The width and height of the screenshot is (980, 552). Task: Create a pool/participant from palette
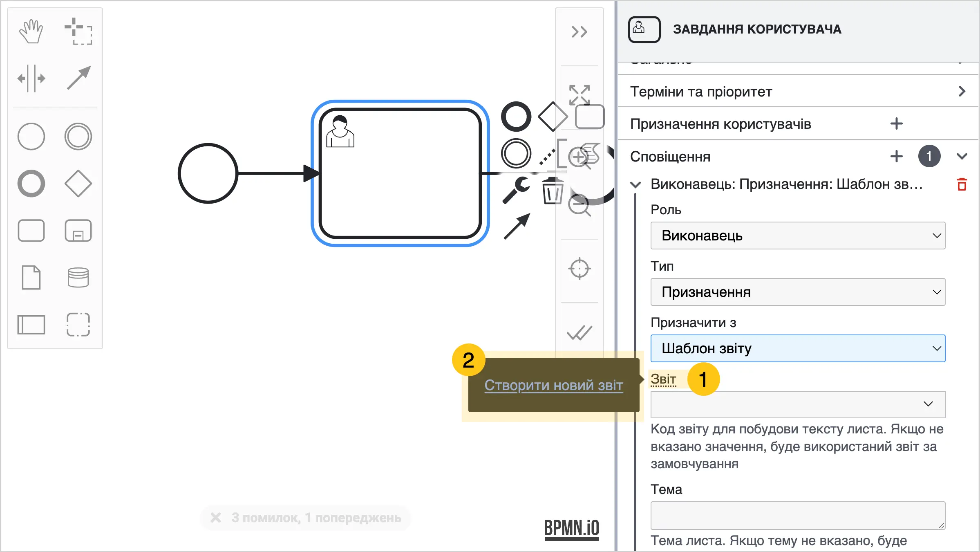pyautogui.click(x=31, y=325)
